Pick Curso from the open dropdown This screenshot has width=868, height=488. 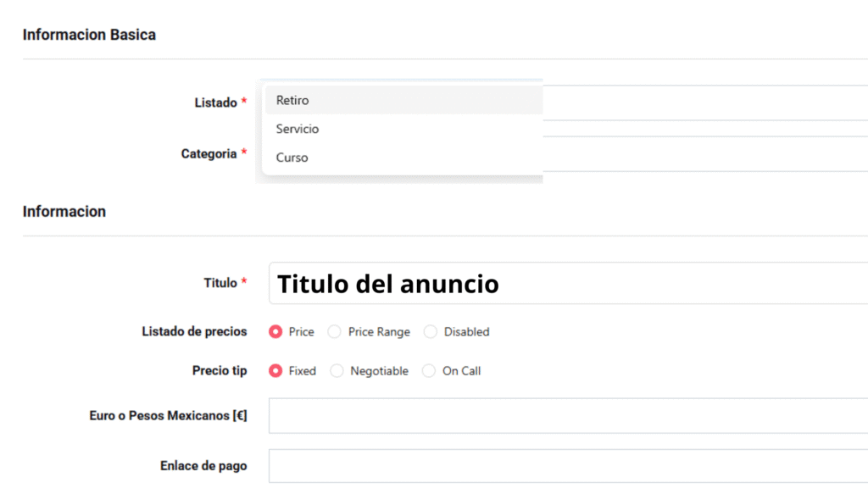(x=292, y=158)
